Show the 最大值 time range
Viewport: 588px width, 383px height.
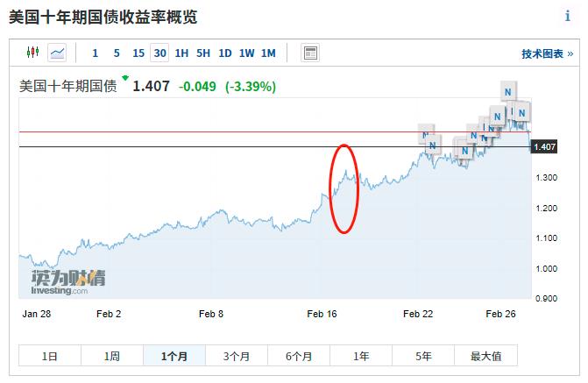click(485, 356)
